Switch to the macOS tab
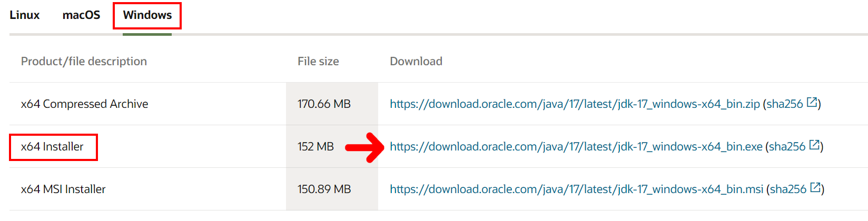 (x=81, y=15)
